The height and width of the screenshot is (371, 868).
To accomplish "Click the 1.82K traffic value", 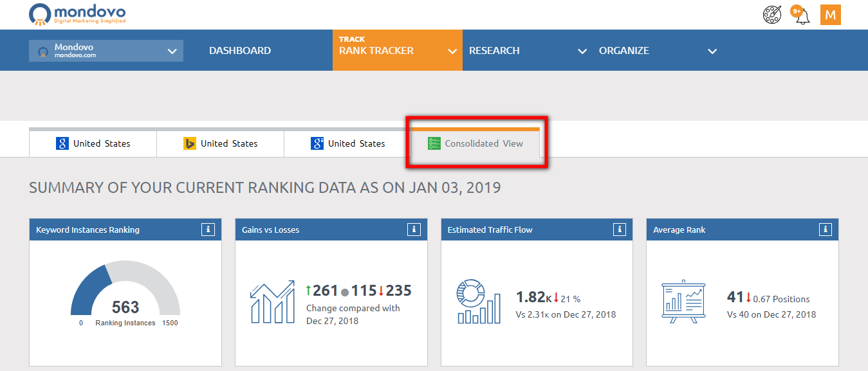I will point(534,297).
